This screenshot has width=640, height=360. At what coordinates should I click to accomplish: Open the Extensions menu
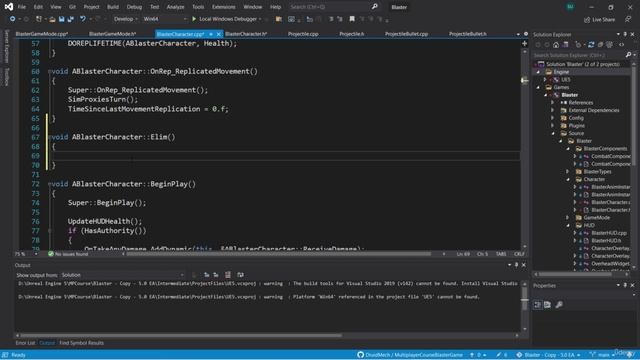pyautogui.click(x=224, y=7)
